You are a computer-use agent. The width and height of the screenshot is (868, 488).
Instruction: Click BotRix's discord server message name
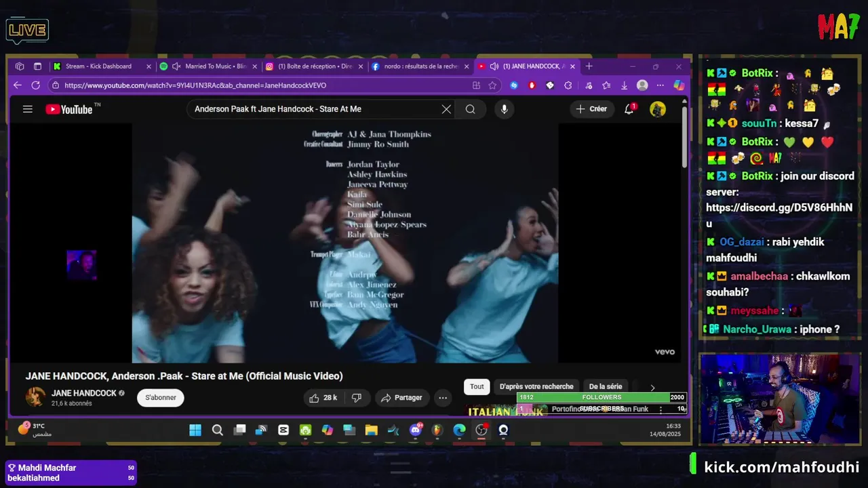point(757,176)
